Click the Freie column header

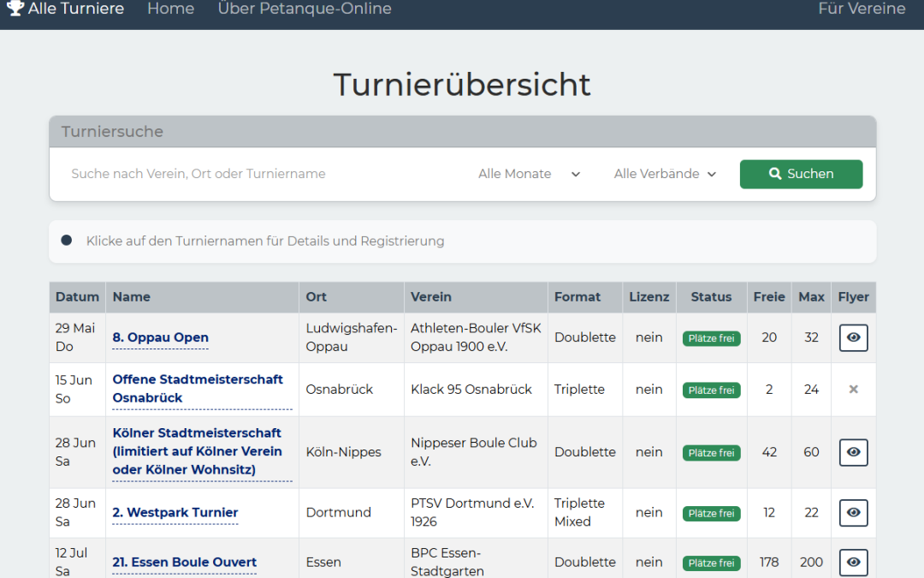tap(769, 297)
